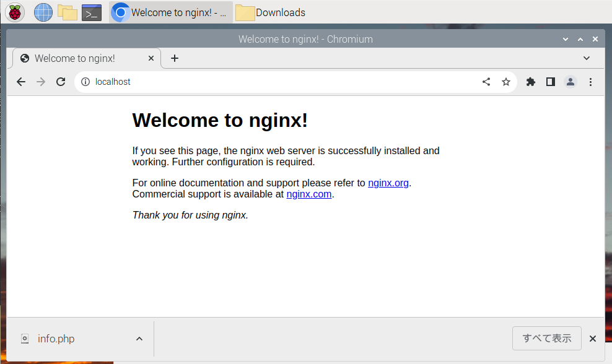
Task: Launch the Terminal from the taskbar
Action: (91, 12)
